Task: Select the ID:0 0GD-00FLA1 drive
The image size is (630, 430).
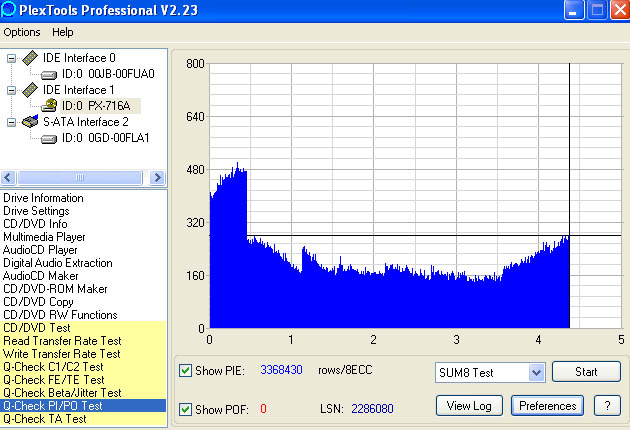Action: point(105,138)
